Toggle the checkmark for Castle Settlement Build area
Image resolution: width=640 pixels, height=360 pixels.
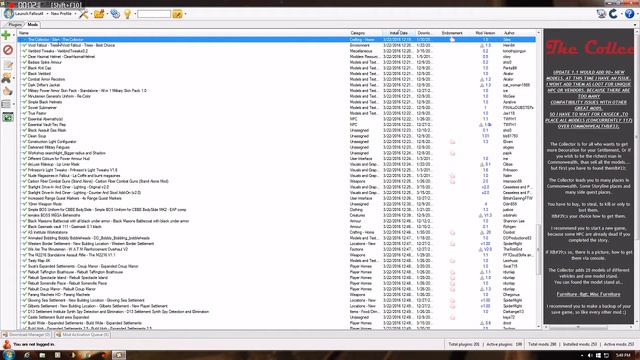(x=24, y=317)
